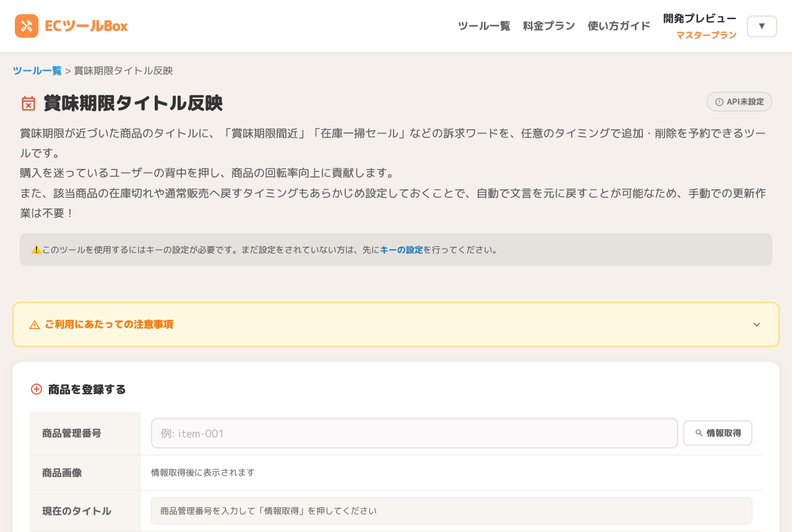Open 料金プラン in the top navigation
This screenshot has height=532, width=792.
point(549,26)
